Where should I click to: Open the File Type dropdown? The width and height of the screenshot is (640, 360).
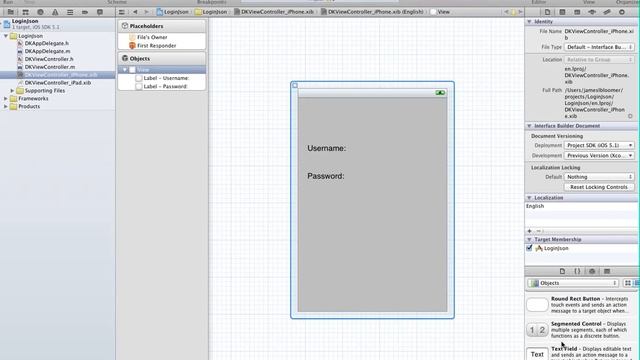[x=599, y=47]
